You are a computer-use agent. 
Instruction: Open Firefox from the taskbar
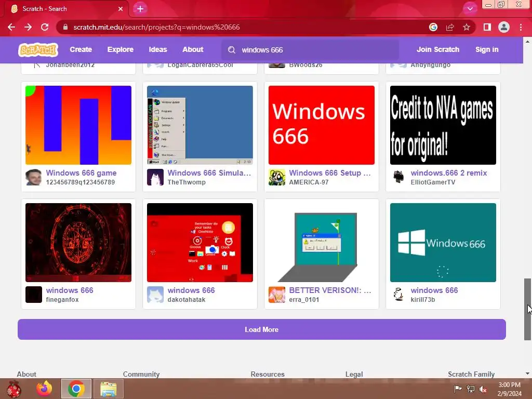click(45, 389)
